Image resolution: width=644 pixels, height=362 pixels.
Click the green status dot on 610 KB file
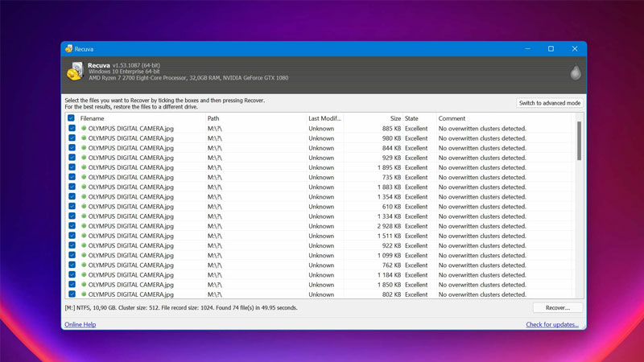84,207
